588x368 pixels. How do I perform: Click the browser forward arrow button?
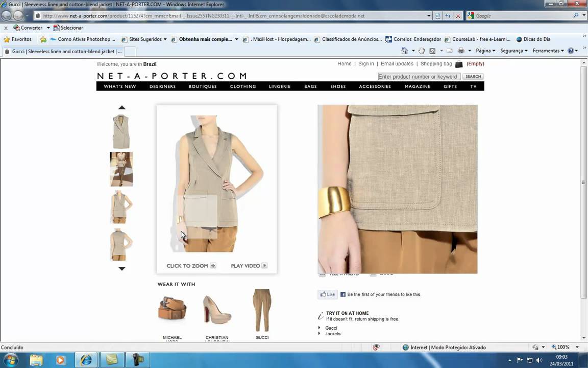coord(18,16)
